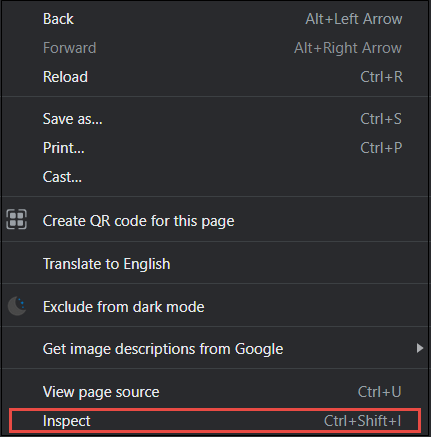Select Exclude from dark mode
The image size is (431, 437).
coord(215,307)
